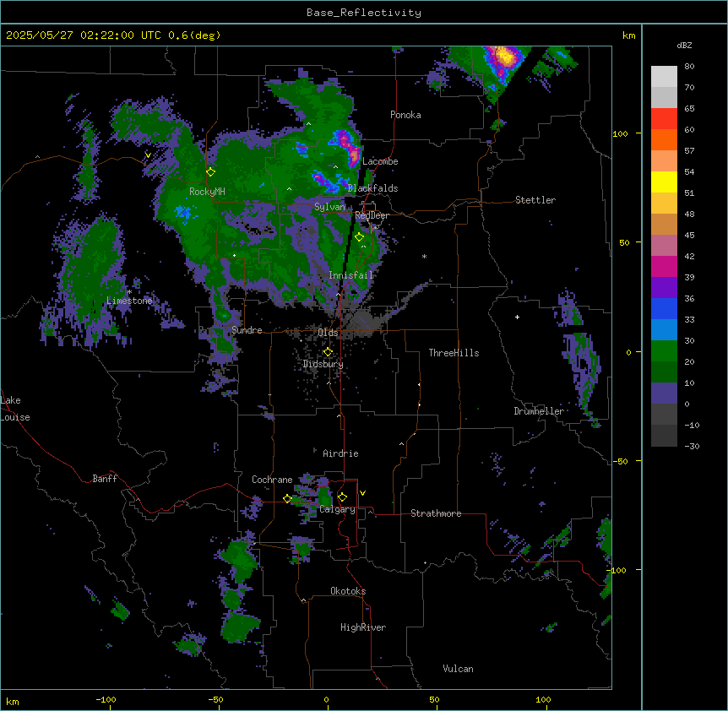The width and height of the screenshot is (728, 711).
Task: Click the Limestone label
Action: [129, 301]
